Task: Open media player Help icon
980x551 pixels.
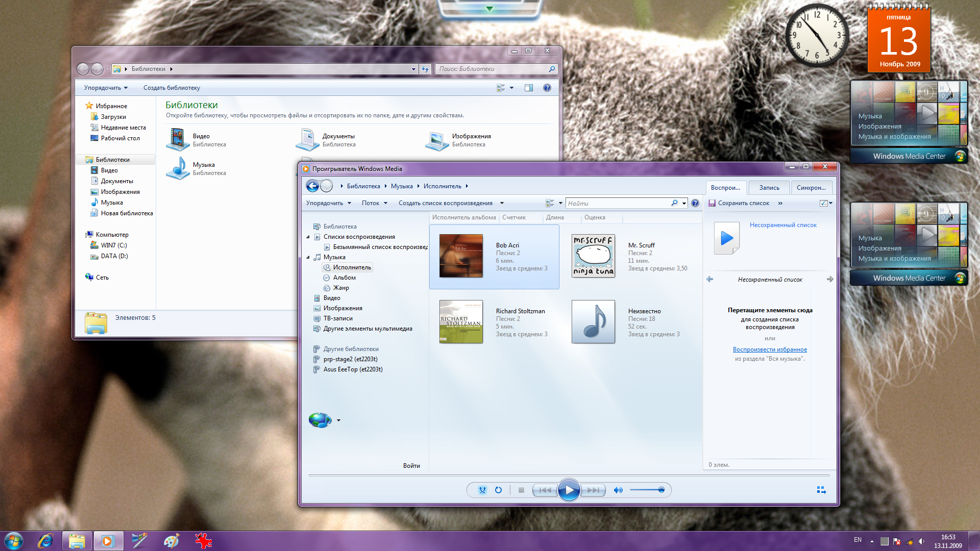Action: tap(695, 203)
